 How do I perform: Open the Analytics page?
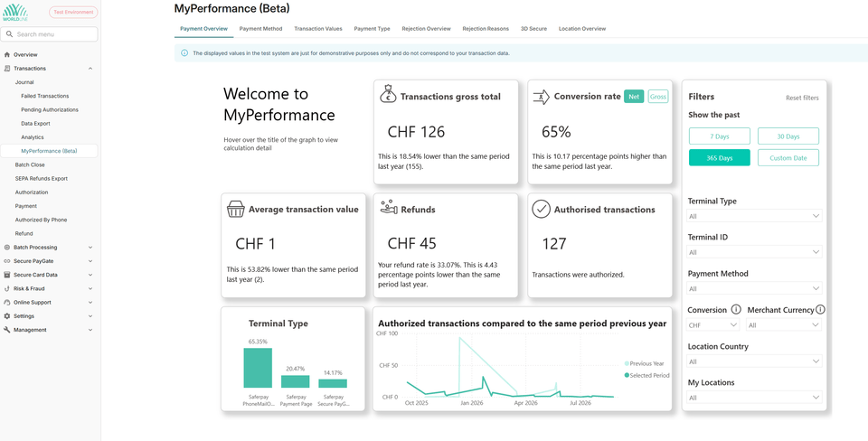click(33, 137)
